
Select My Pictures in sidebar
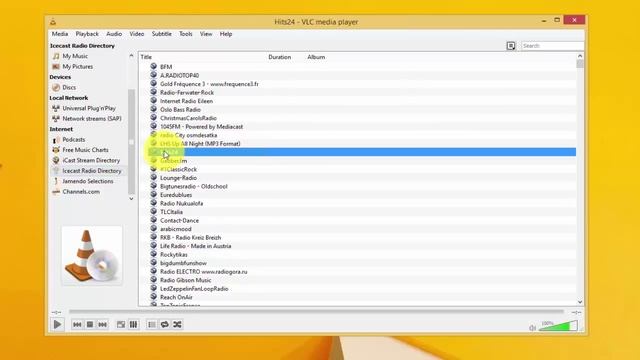point(78,67)
